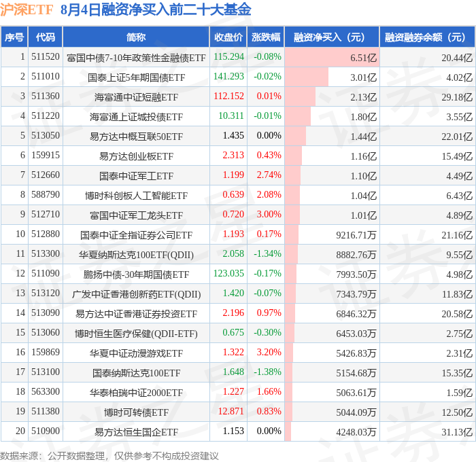This screenshot has width=476, height=462.
Task: Select fund code 588790
Action: [46, 195]
